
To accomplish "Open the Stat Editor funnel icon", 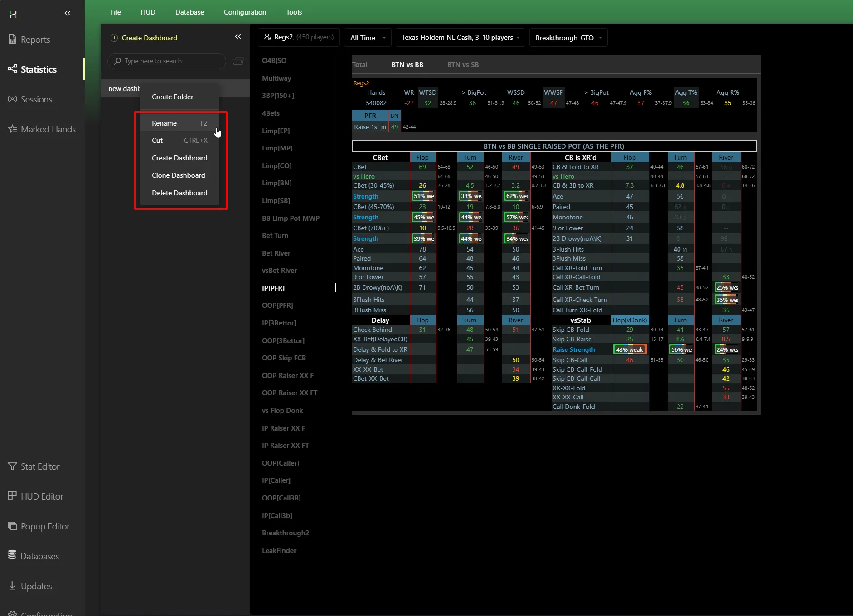I will (x=12, y=466).
